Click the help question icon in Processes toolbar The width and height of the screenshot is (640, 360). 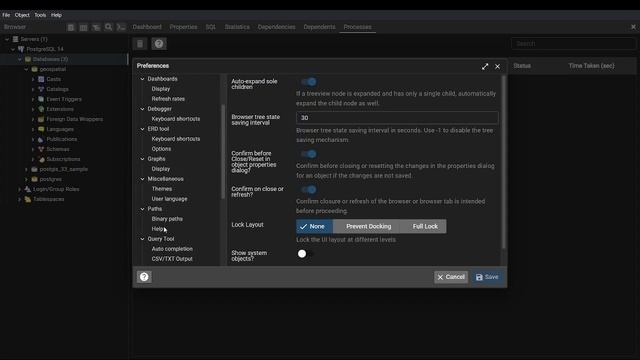coord(159,44)
